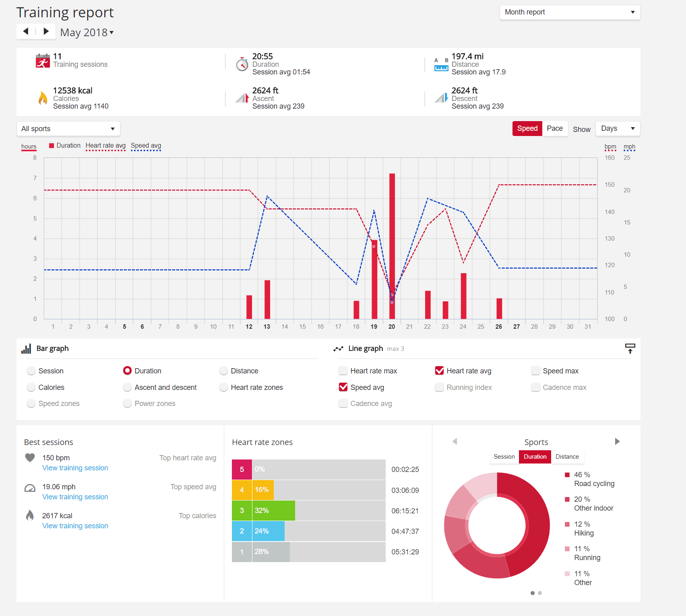Click the day 20 duration bar in chart
Screen dimensions: 686x616
click(x=392, y=245)
